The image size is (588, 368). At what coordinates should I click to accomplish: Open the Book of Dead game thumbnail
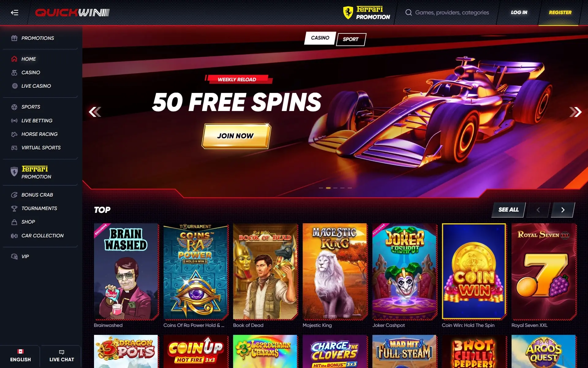[x=265, y=271]
